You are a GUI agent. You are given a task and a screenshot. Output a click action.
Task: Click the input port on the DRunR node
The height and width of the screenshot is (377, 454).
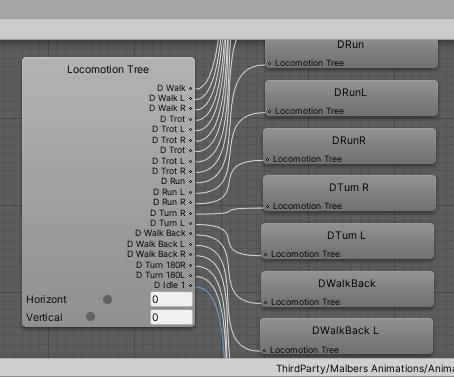[x=267, y=159]
